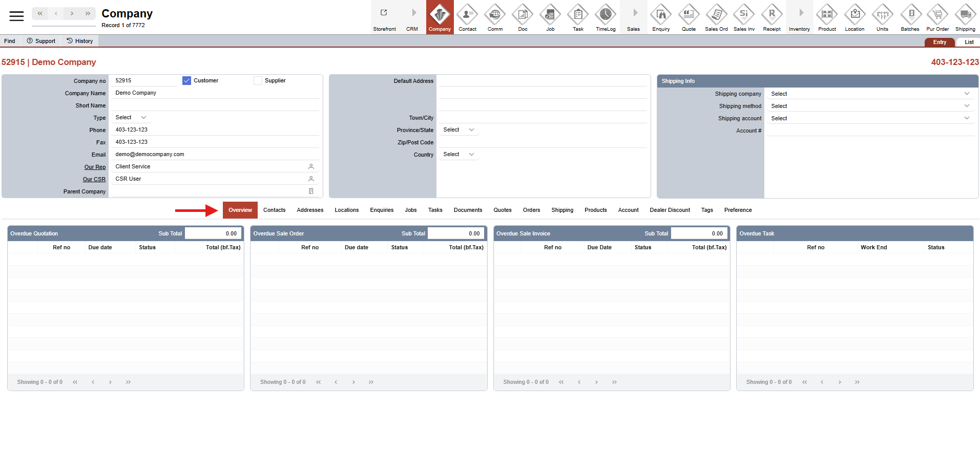Check the Supplier checkbox

pos(258,81)
